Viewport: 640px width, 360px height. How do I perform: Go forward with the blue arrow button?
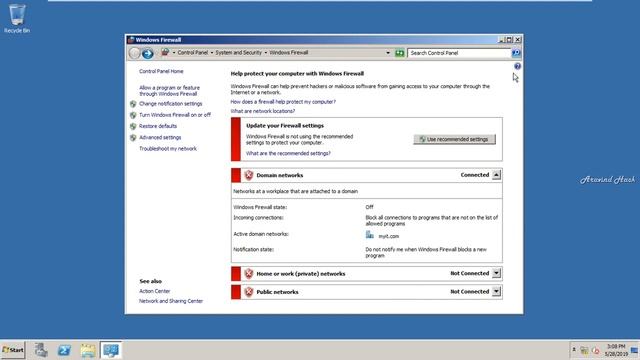(x=147, y=53)
